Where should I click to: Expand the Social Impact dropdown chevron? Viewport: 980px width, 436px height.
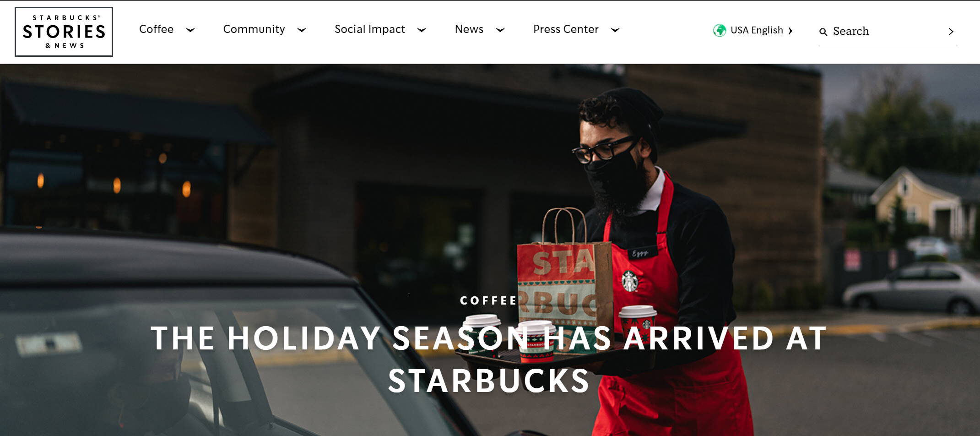(x=422, y=30)
